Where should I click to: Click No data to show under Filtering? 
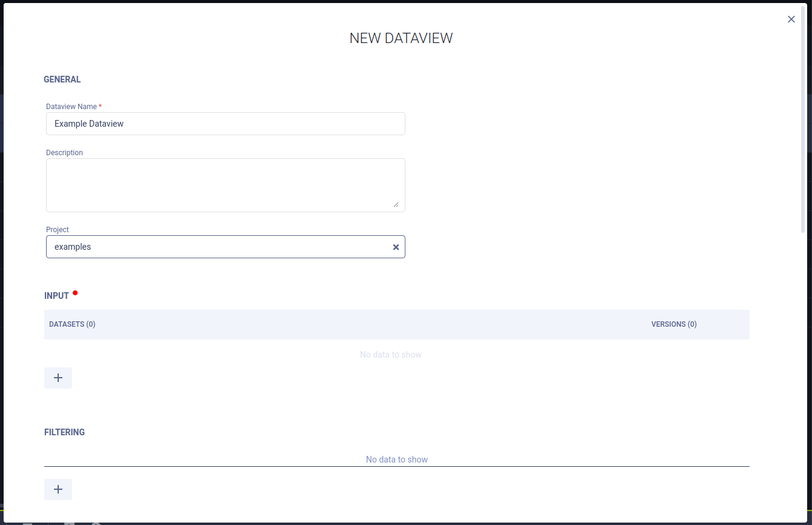pos(397,460)
